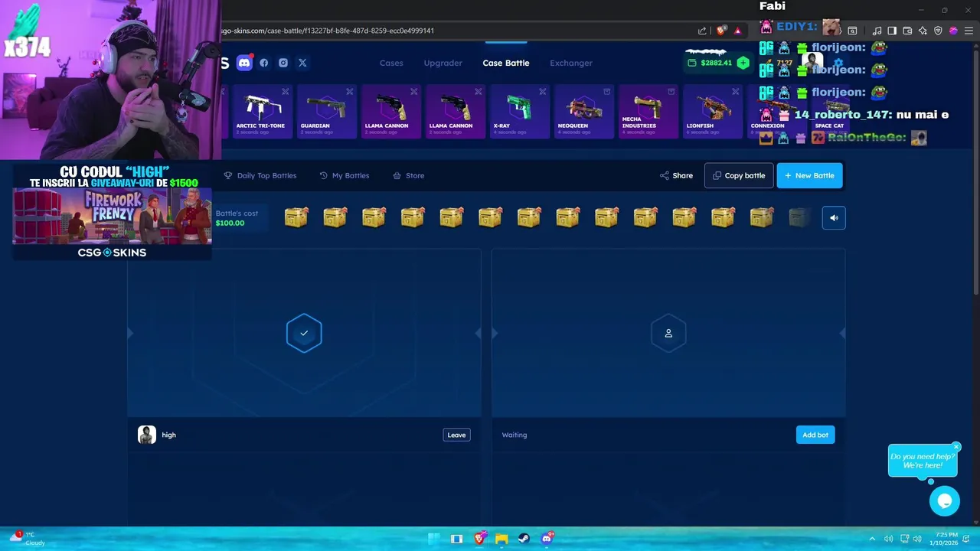
Task: Open the weather widget showing Cloudy
Action: (x=27, y=539)
